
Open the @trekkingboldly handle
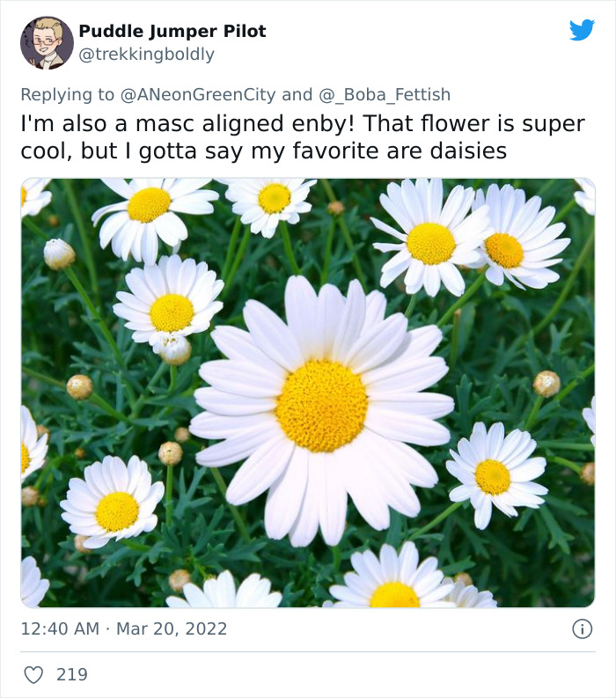(146, 55)
